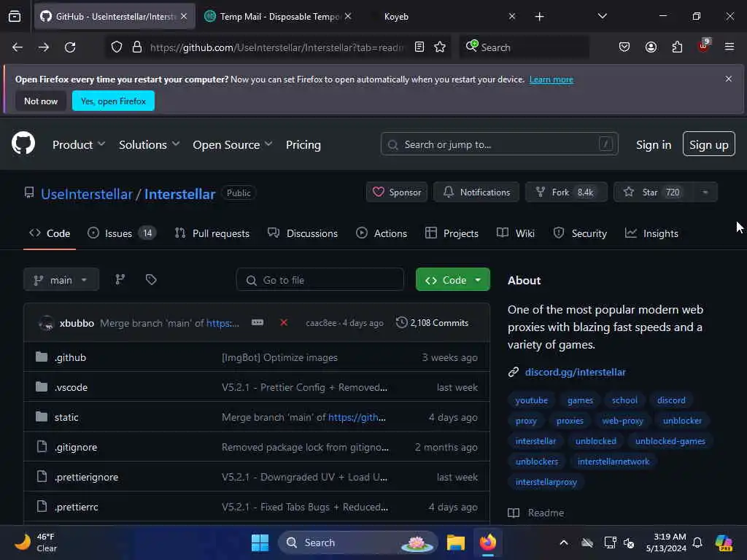Viewport: 747px width, 560px height.
Task: Open the Discussions tab
Action: coord(303,233)
